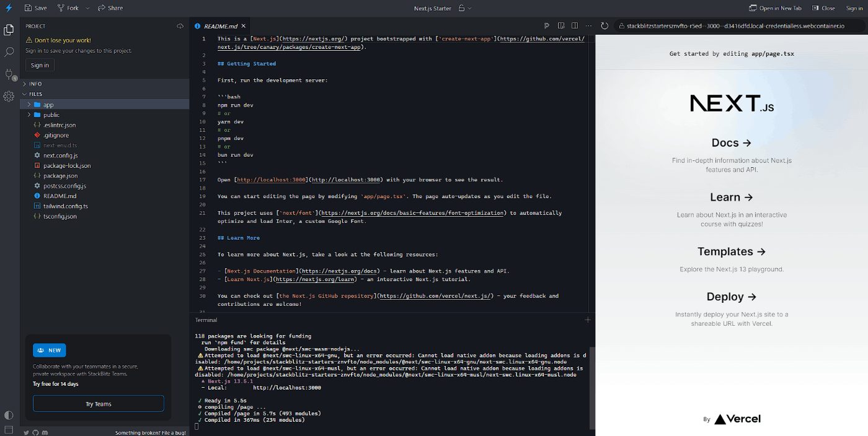Click the open markdown preview icon
This screenshot has height=436, width=868.
tap(561, 26)
